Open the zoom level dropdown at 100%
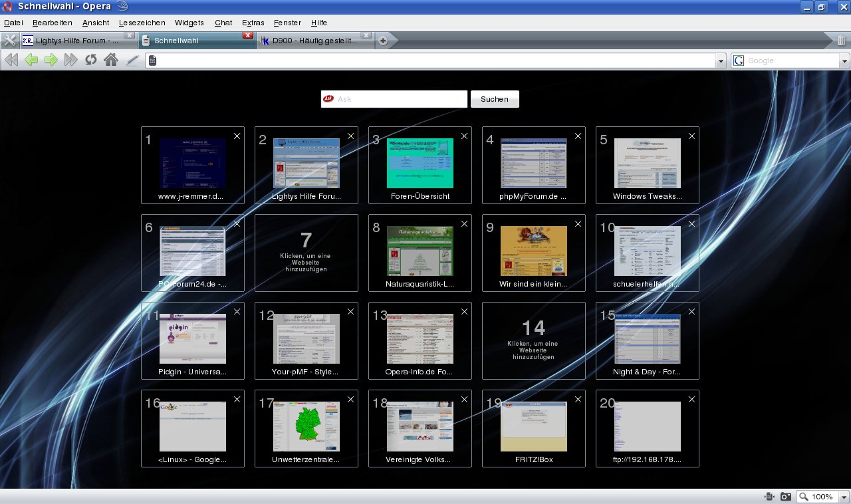This screenshot has height=504, width=851. 844,497
